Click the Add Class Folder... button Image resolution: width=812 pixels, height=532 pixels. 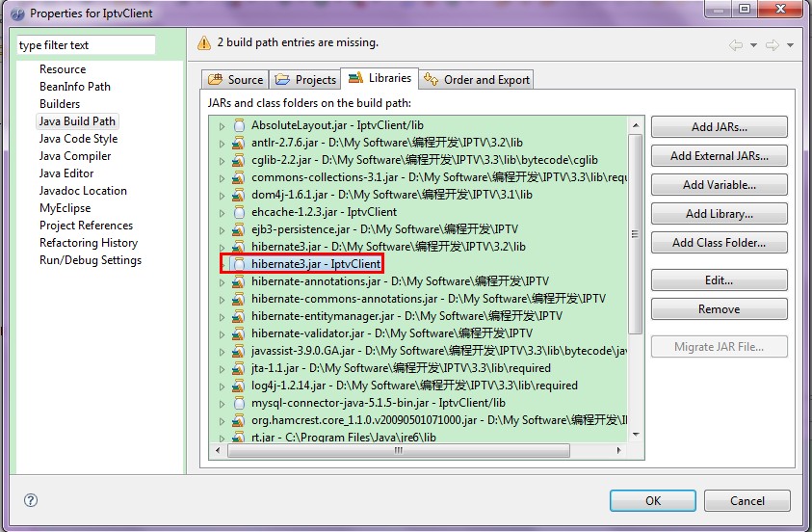pyautogui.click(x=719, y=243)
